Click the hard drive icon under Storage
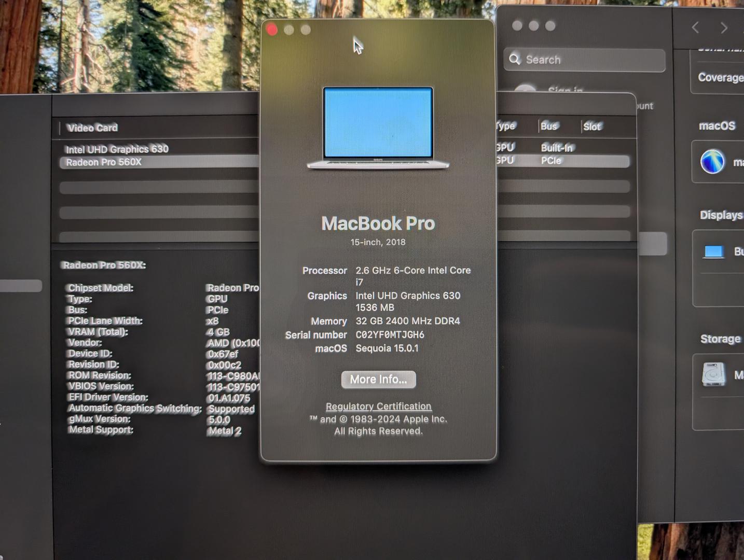 coord(713,374)
